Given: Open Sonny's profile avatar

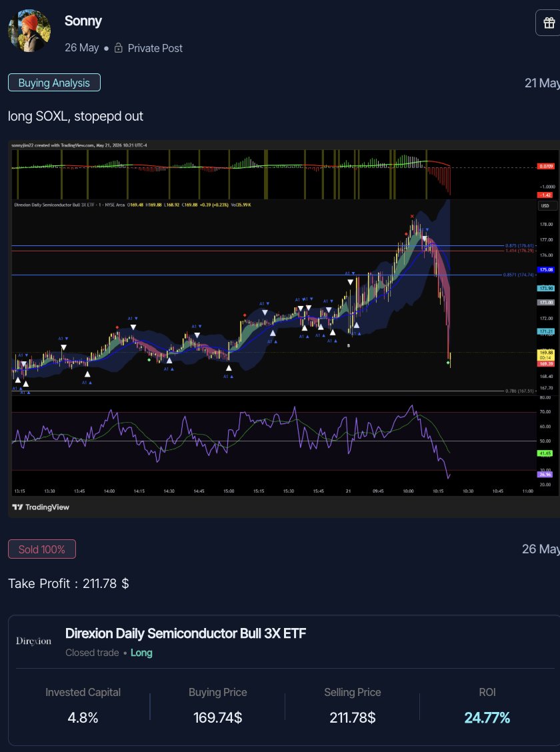Looking at the screenshot, I should click(30, 31).
